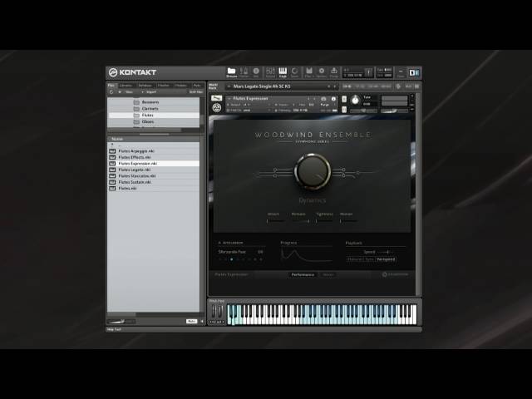Click the Native Instruments circular logo

pos(216,108)
